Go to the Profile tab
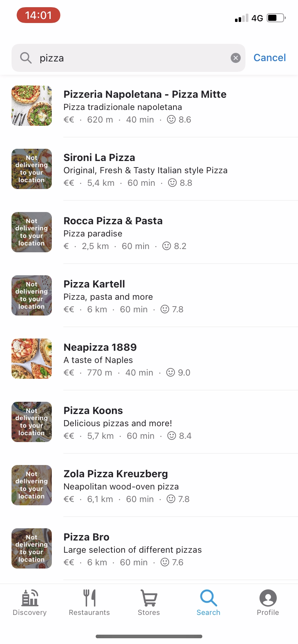The image size is (298, 644). (268, 602)
